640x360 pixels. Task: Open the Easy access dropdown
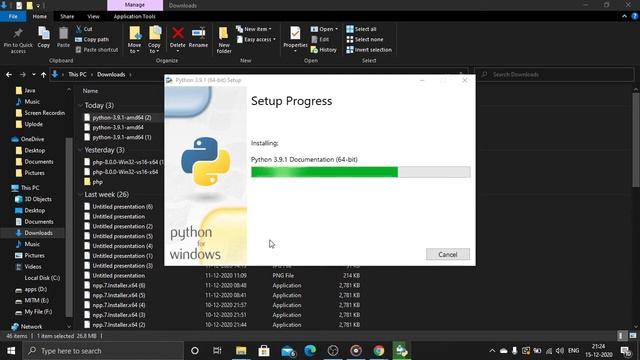[x=256, y=40]
